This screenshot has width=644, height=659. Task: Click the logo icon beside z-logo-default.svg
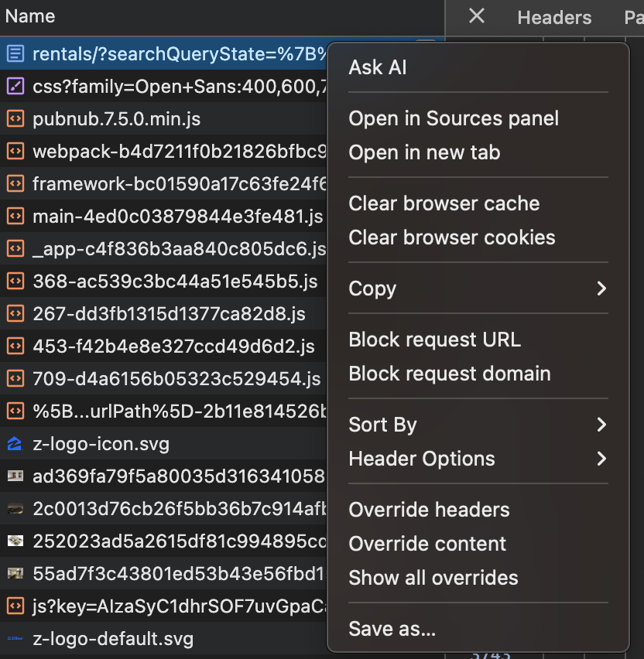15,639
